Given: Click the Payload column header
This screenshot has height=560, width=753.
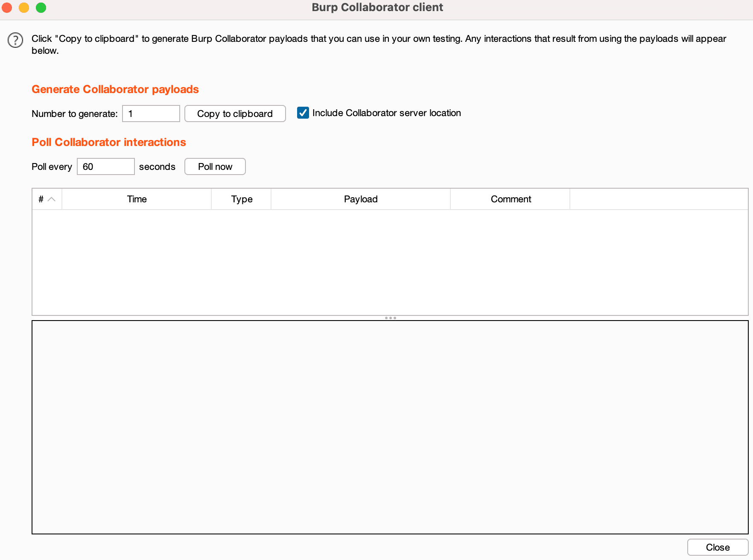Looking at the screenshot, I should tap(360, 199).
